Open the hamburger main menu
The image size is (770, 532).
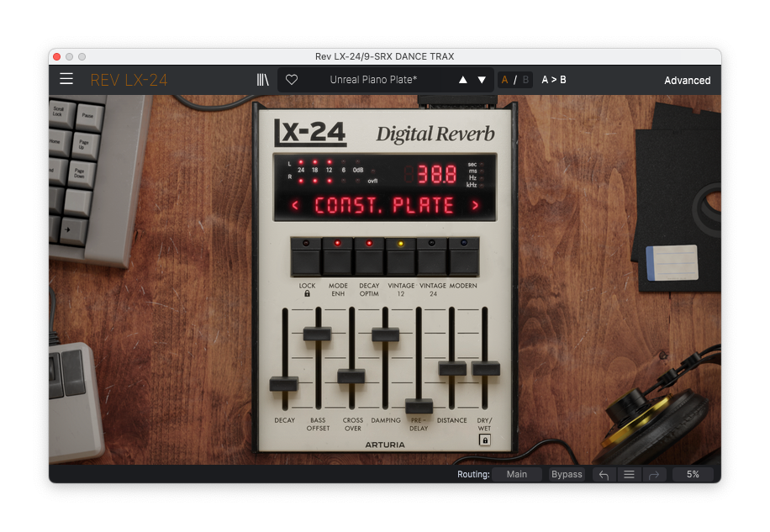[66, 80]
